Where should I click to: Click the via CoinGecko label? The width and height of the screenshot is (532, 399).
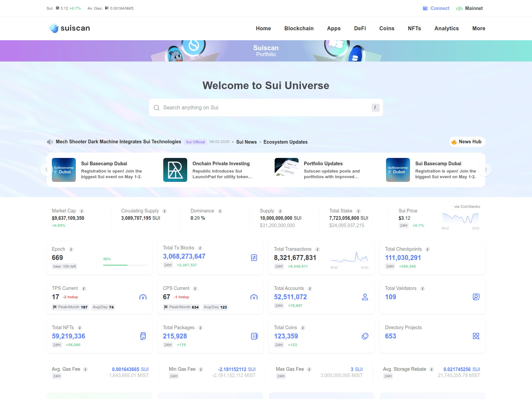[x=467, y=206]
